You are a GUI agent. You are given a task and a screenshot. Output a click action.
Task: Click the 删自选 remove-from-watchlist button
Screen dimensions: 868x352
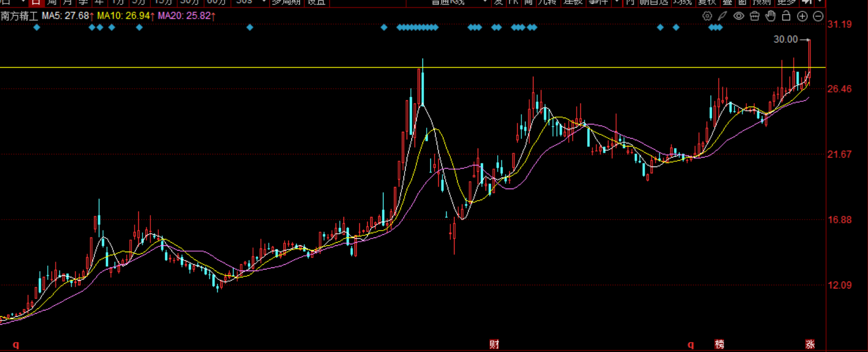654,2
